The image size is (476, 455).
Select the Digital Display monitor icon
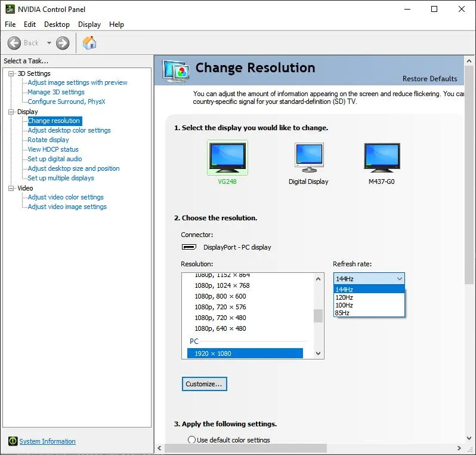click(x=309, y=158)
